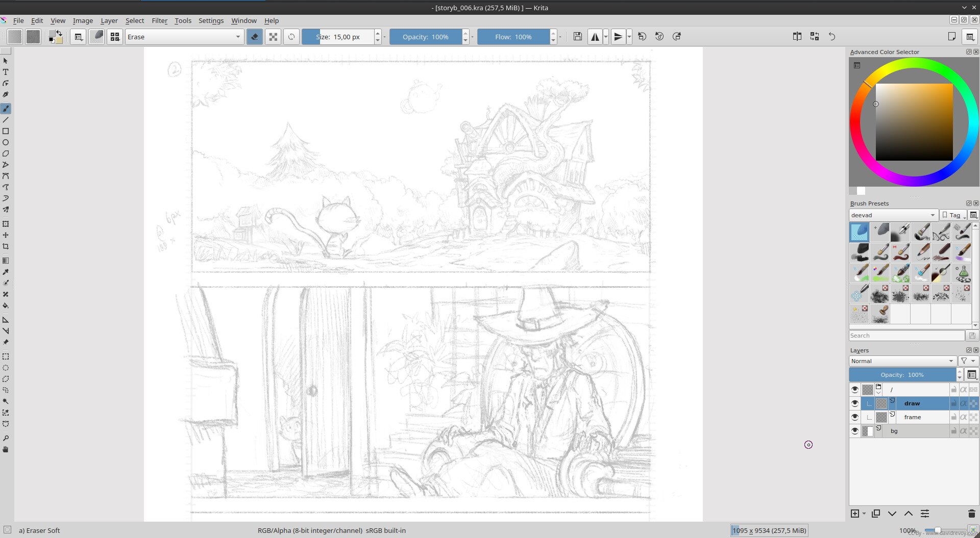Click the Zoom tool magnifier
Viewport: 980px width, 538px height.
click(x=6, y=438)
